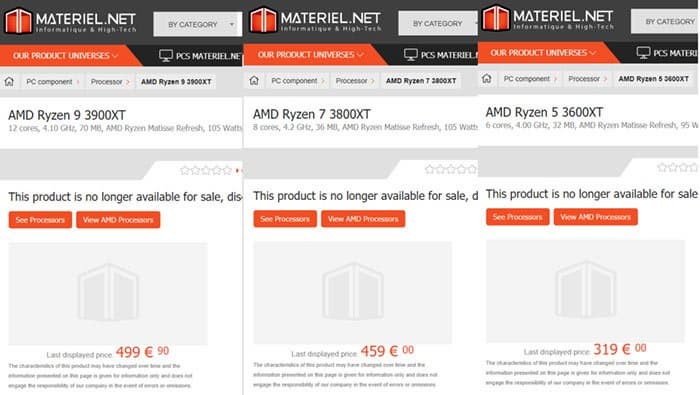Click monitor icon beside PCS Materiel, middle panel

click(x=411, y=55)
